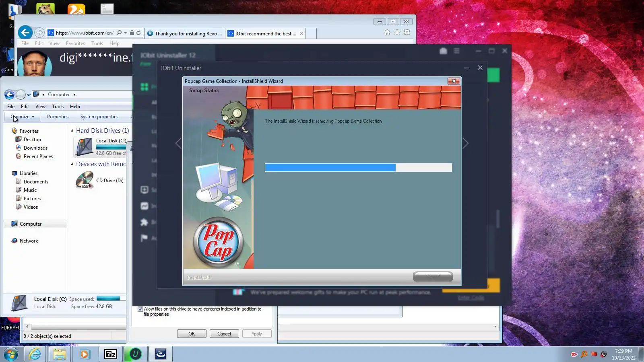Click Cancel in the drive properties dialog
The width and height of the screenshot is (644, 362).
point(224,334)
